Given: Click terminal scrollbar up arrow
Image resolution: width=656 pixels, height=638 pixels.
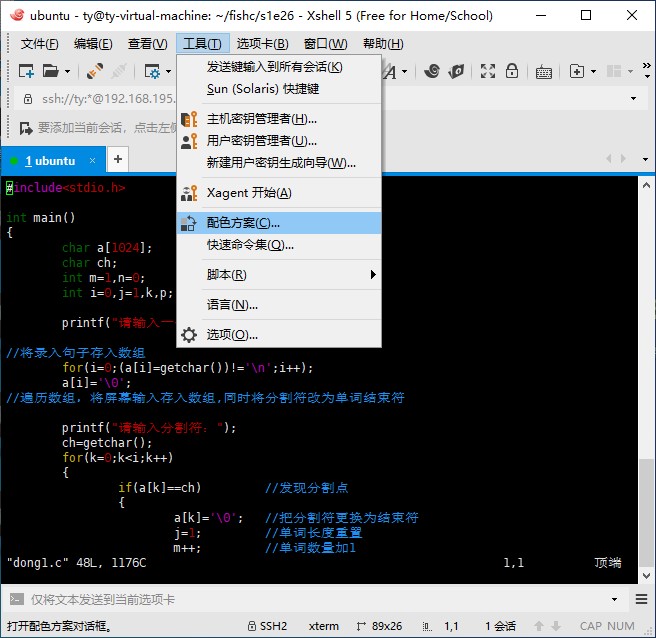Looking at the screenshot, I should [x=646, y=185].
